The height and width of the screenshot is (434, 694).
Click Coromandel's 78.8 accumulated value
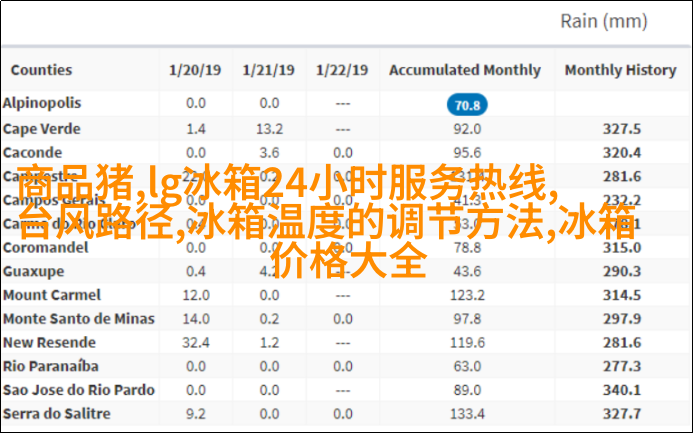pos(467,247)
